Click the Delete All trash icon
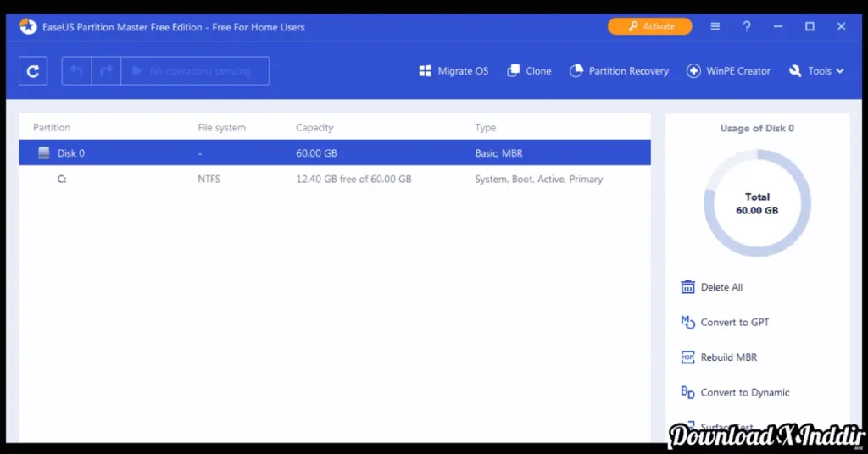The width and height of the screenshot is (868, 454). 687,287
